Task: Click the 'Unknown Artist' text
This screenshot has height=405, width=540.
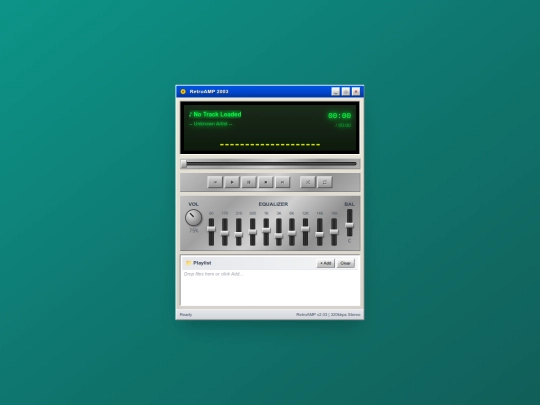Action: point(210,124)
